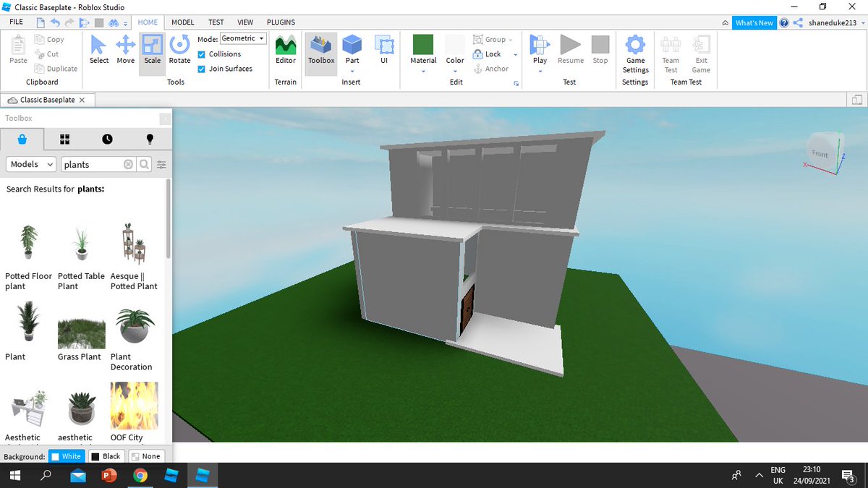Switch to the TEST ribbon tab
This screenshot has width=868, height=488.
point(216,22)
